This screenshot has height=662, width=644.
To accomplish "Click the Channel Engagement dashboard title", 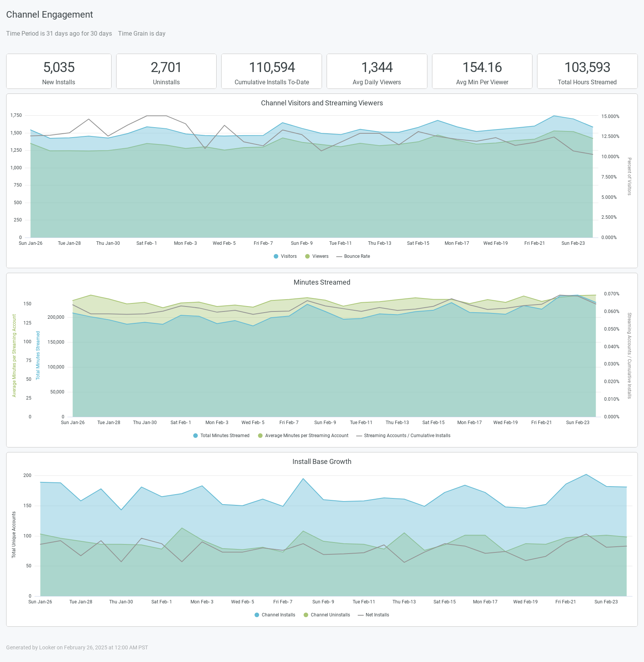I will [49, 15].
